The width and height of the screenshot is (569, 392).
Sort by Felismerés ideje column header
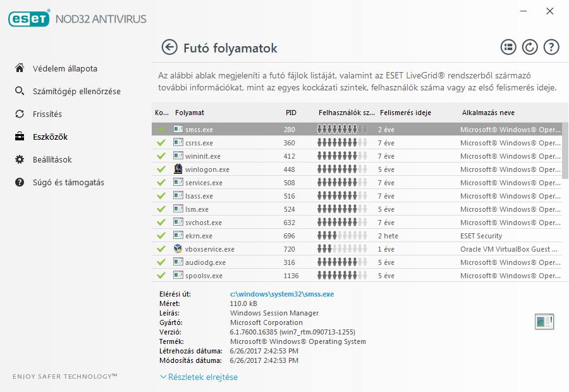point(405,113)
